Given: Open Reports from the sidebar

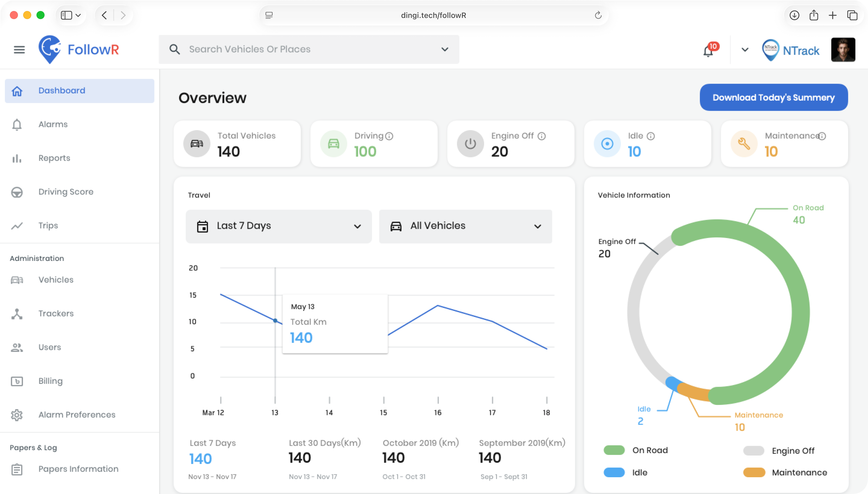Looking at the screenshot, I should [x=54, y=158].
